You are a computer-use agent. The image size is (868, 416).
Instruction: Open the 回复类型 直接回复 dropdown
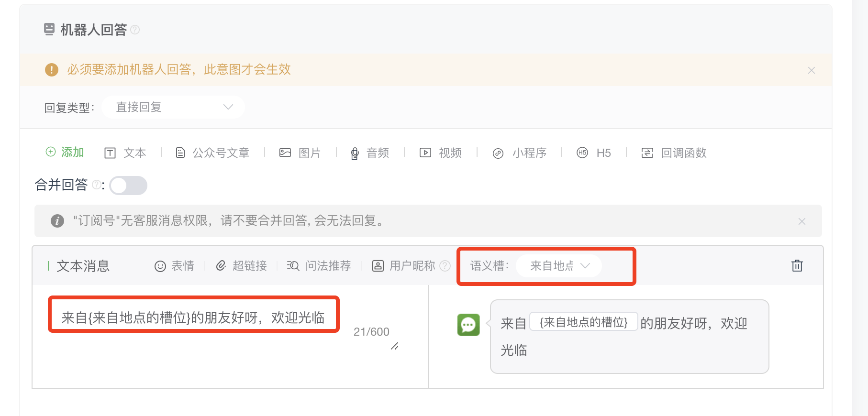tap(173, 107)
